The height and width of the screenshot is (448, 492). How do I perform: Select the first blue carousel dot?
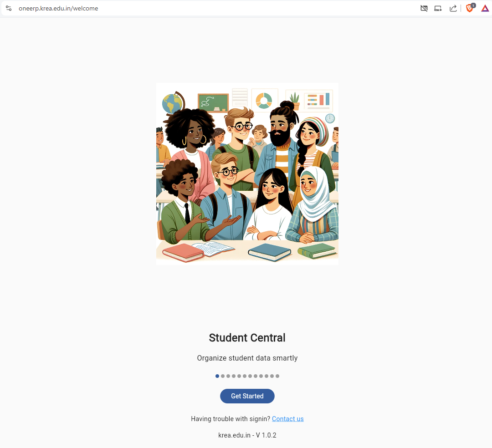tap(217, 376)
